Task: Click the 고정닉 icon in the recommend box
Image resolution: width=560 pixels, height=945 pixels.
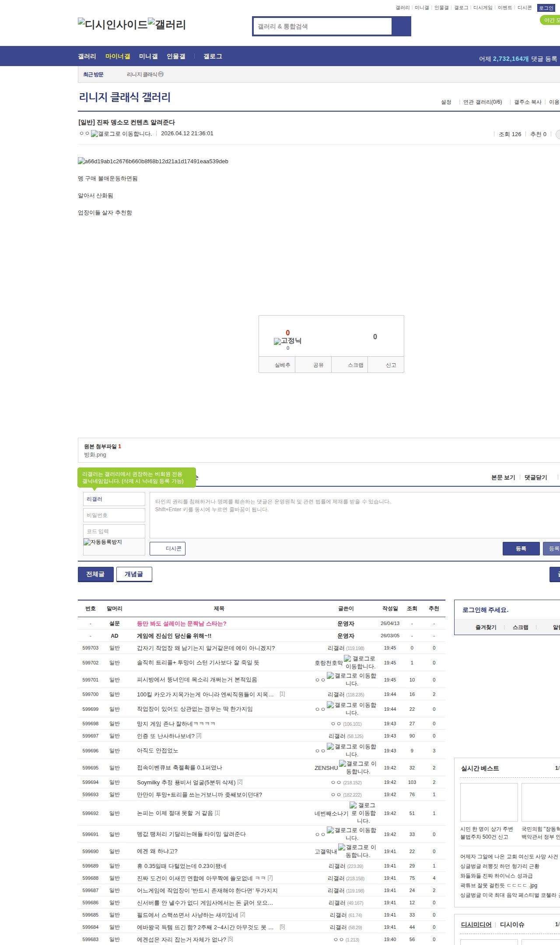Action: coord(287,341)
